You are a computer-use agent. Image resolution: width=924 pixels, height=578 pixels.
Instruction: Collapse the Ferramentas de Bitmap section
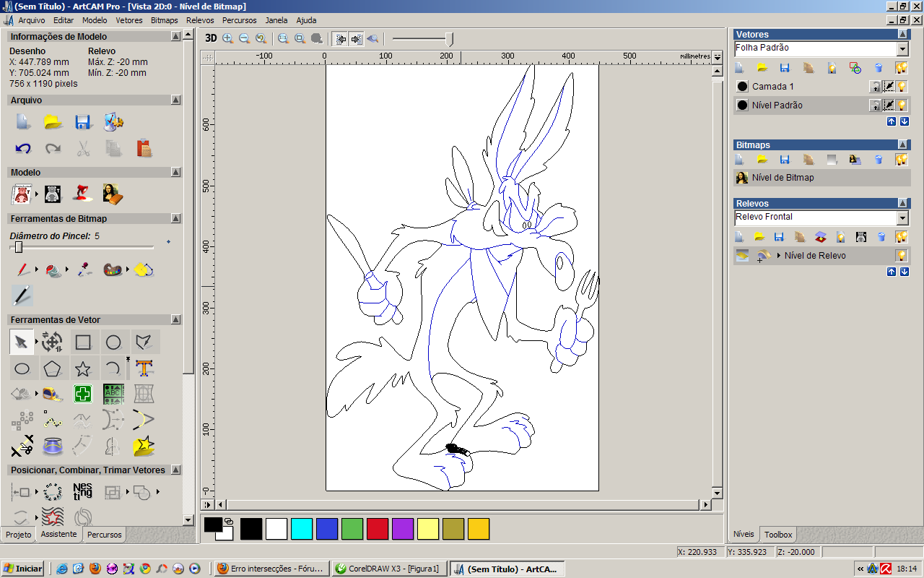(x=175, y=218)
